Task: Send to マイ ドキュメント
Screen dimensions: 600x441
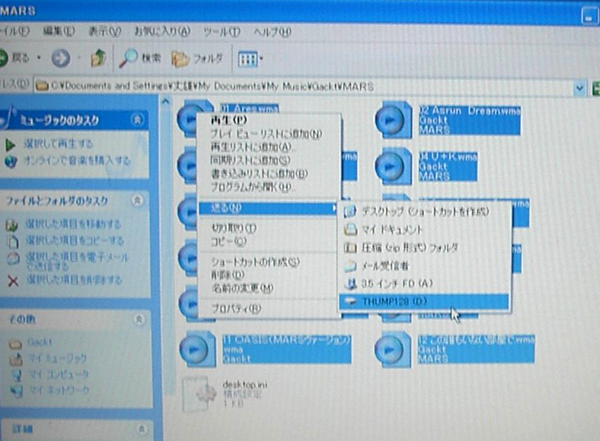Action: [x=424, y=230]
